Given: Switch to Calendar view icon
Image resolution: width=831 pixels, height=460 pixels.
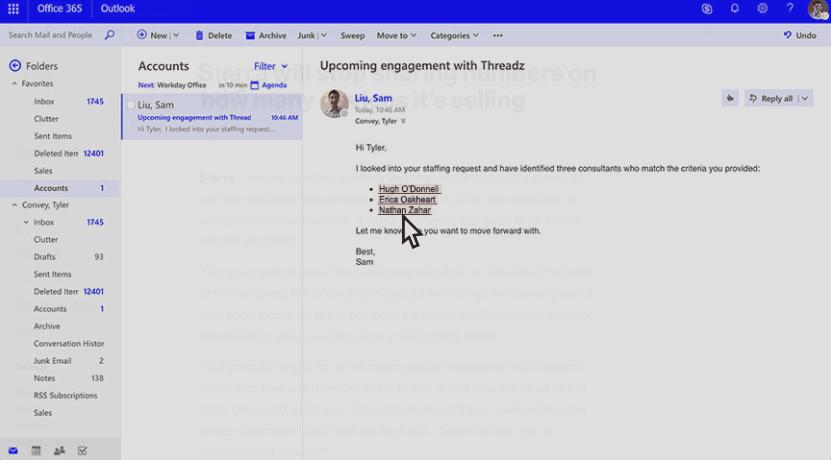Looking at the screenshot, I should click(36, 451).
